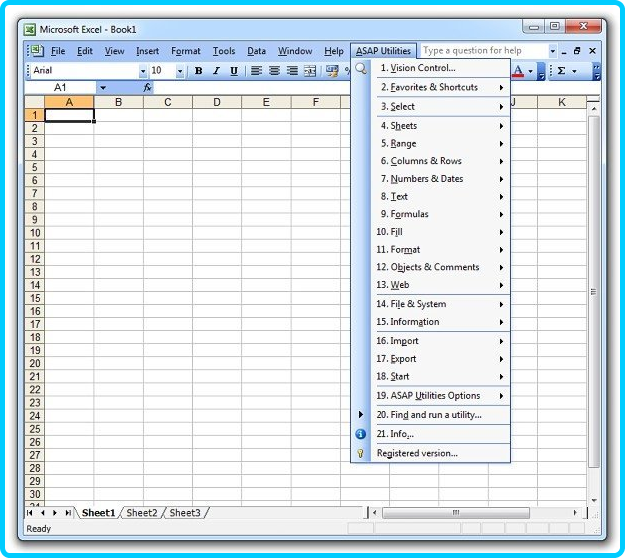625x558 pixels.
Task: Click the Insert Function fx icon
Action: coord(147,87)
